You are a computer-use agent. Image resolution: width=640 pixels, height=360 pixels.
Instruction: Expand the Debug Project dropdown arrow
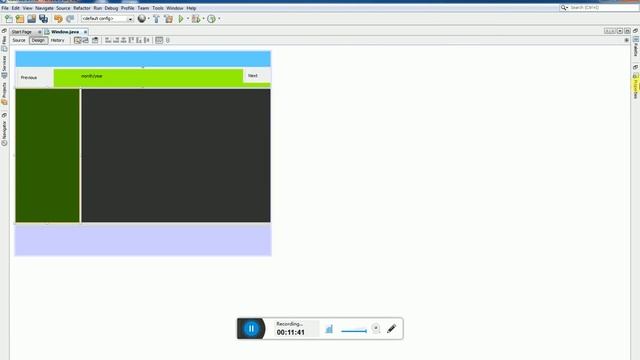[x=203, y=19]
